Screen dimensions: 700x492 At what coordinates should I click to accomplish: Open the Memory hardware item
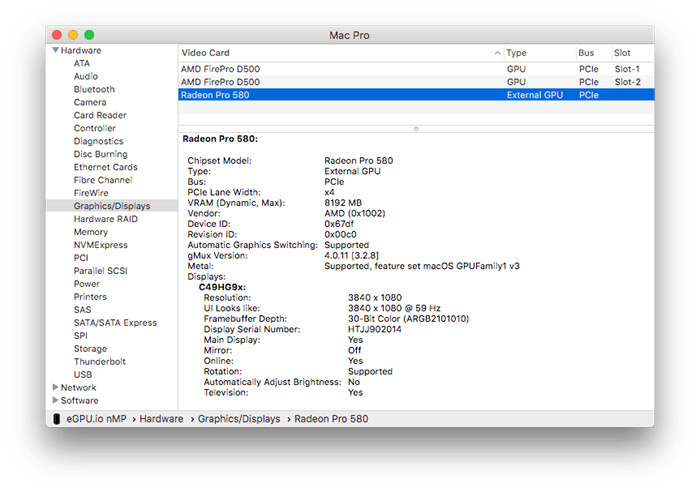pos(90,232)
